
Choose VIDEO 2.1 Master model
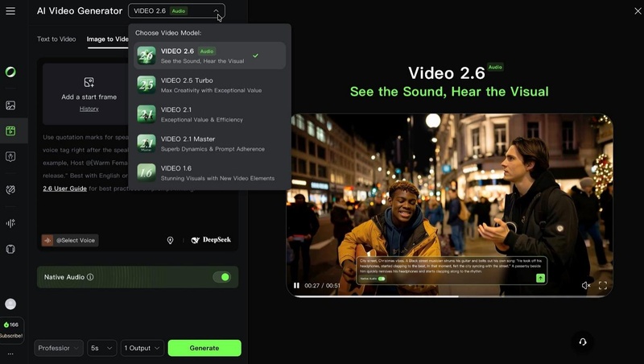point(209,144)
